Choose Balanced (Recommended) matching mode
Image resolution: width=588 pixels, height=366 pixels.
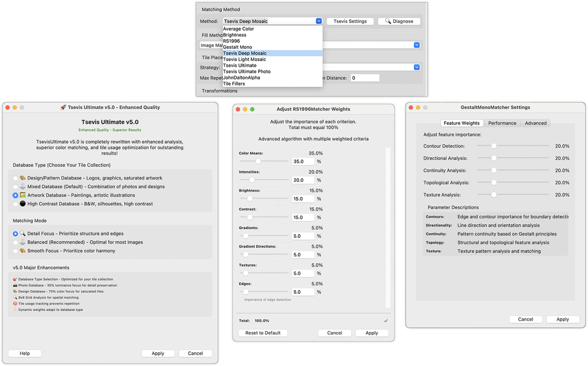tap(15, 243)
